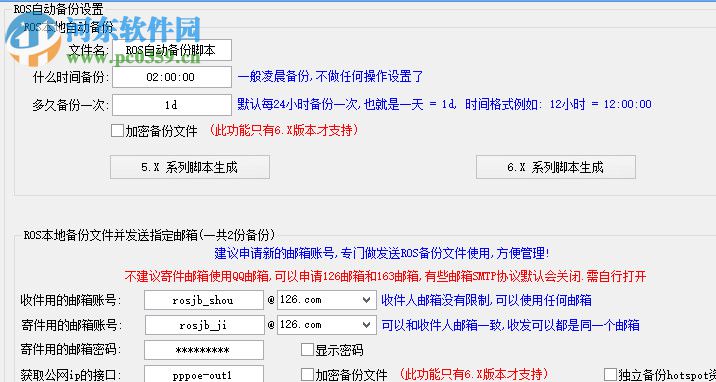Enable 加密备份文件 in local backup section
This screenshot has width=716, height=382.
click(118, 131)
